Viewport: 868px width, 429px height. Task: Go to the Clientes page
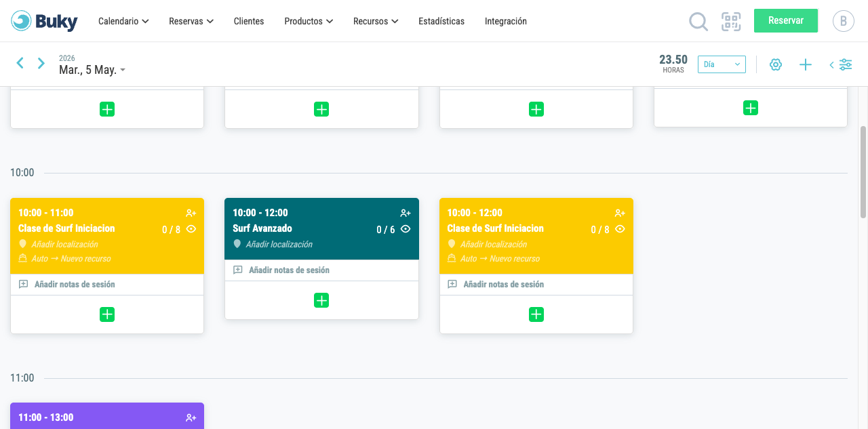coord(249,21)
